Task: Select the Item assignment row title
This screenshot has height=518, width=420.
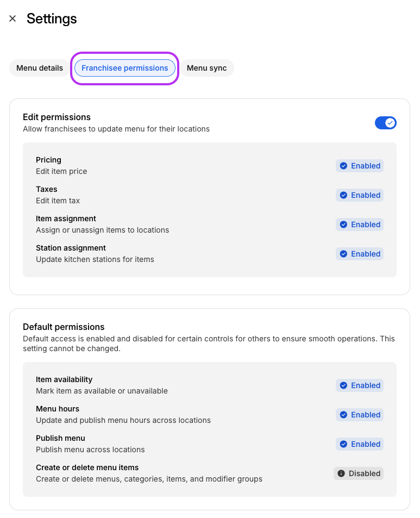Action: click(66, 219)
